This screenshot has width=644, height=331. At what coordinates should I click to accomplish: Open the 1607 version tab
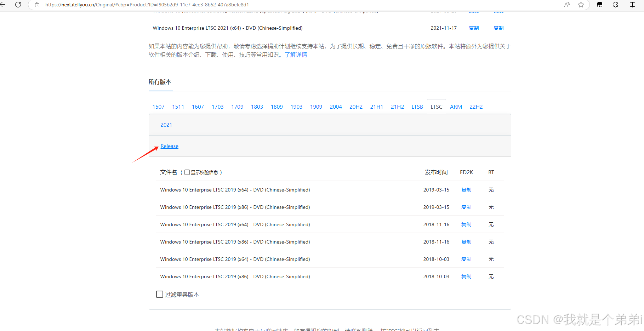click(198, 107)
